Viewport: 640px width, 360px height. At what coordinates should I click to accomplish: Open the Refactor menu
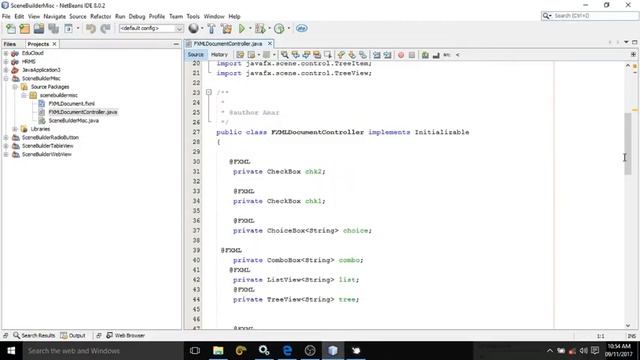[100, 16]
